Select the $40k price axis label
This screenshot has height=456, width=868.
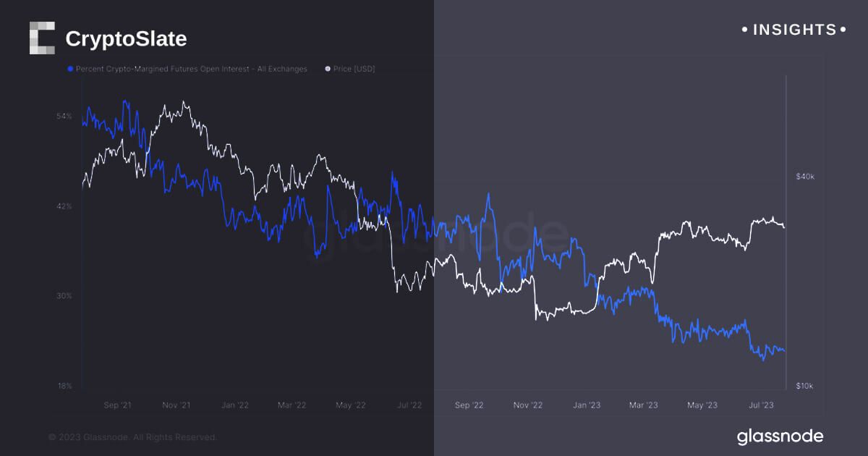click(x=805, y=177)
